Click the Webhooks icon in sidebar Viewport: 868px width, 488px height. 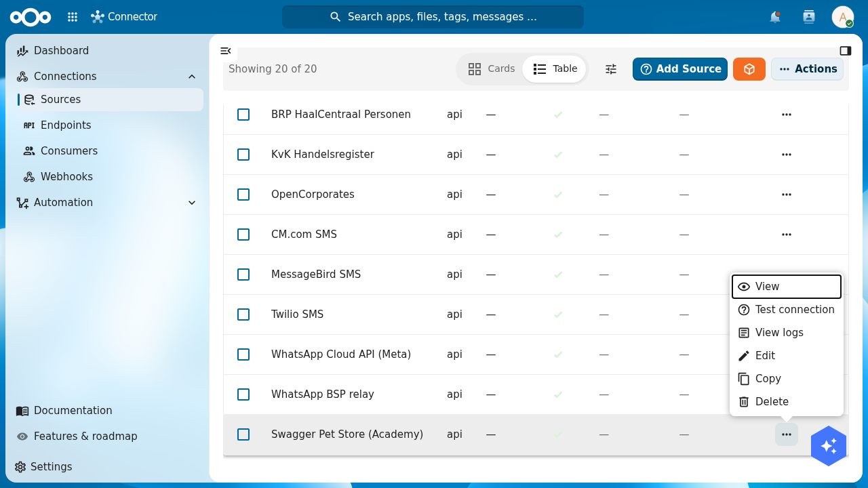pos(29,177)
